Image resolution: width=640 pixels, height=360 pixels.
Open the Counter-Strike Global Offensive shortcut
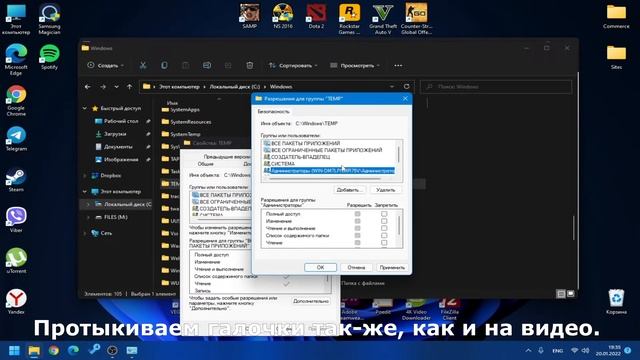coord(416,19)
